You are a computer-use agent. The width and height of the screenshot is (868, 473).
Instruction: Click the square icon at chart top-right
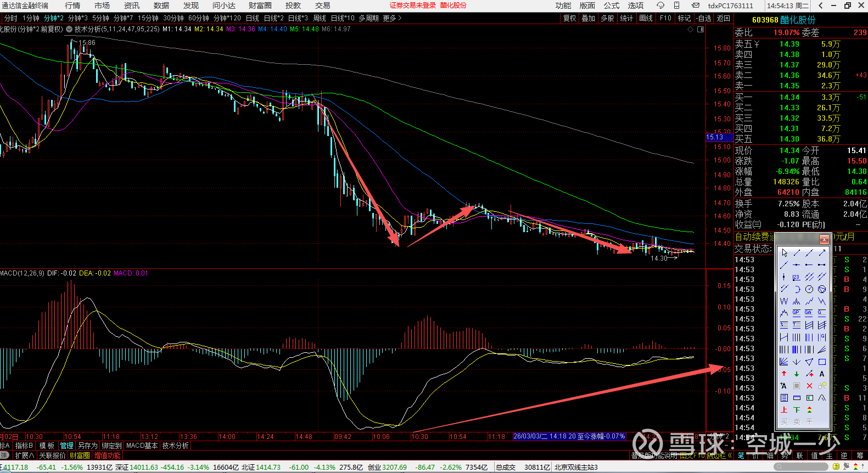pos(701,29)
